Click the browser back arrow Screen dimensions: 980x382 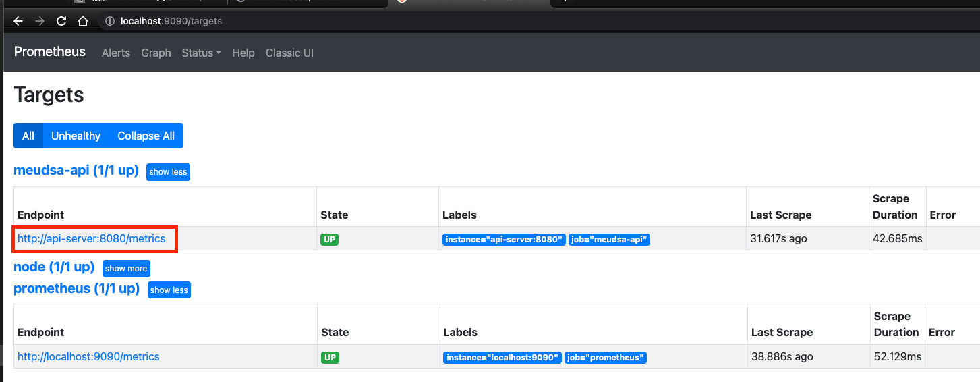(18, 21)
